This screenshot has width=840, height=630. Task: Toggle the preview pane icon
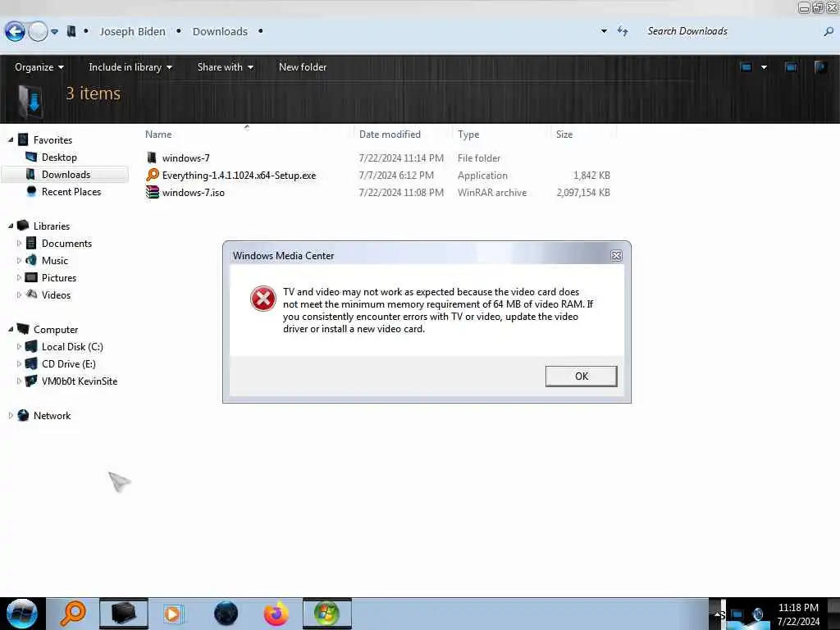(791, 67)
